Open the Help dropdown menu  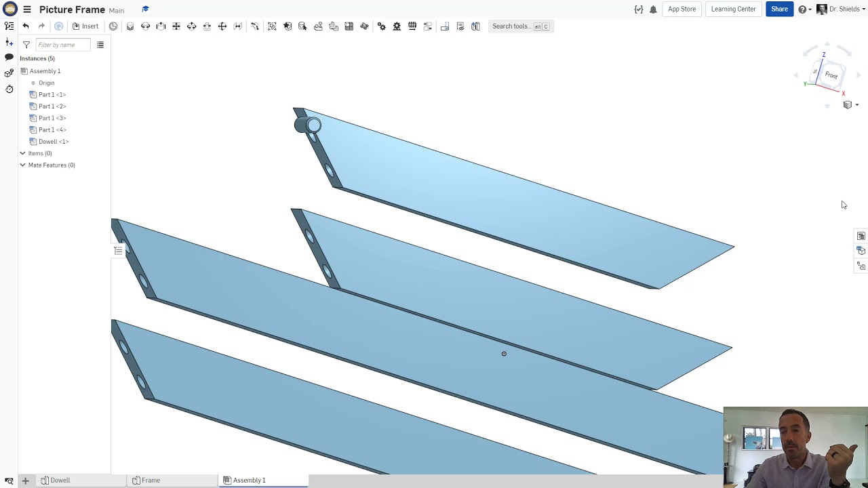[x=805, y=9]
